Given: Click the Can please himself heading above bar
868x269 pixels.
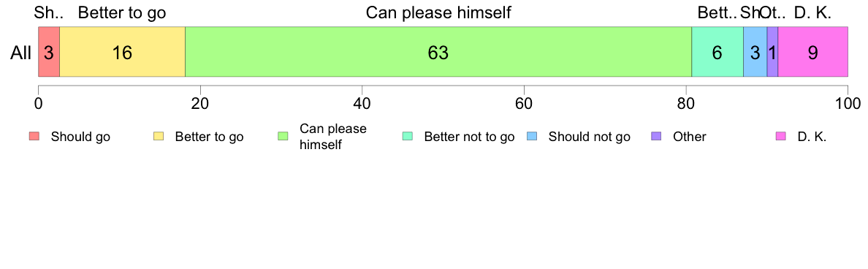Looking at the screenshot, I should [438, 13].
